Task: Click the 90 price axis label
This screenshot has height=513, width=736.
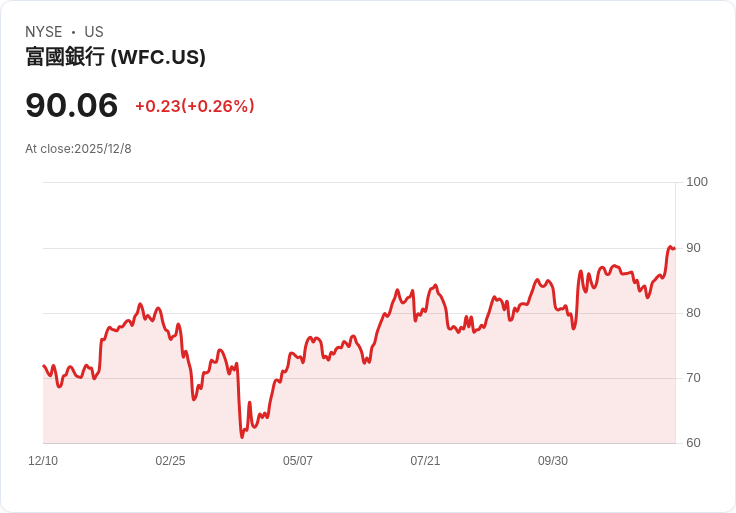Action: (693, 248)
